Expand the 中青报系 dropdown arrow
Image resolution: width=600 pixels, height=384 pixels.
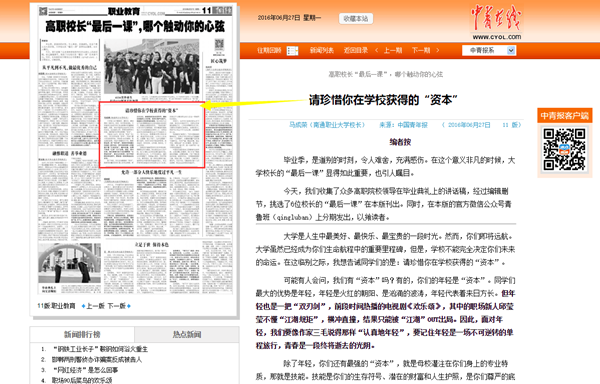pyautogui.click(x=511, y=50)
